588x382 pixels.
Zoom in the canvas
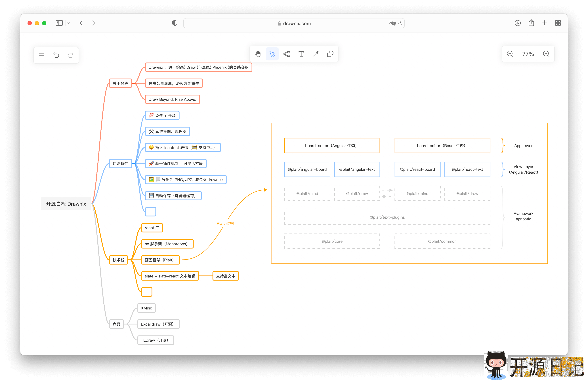click(x=546, y=54)
